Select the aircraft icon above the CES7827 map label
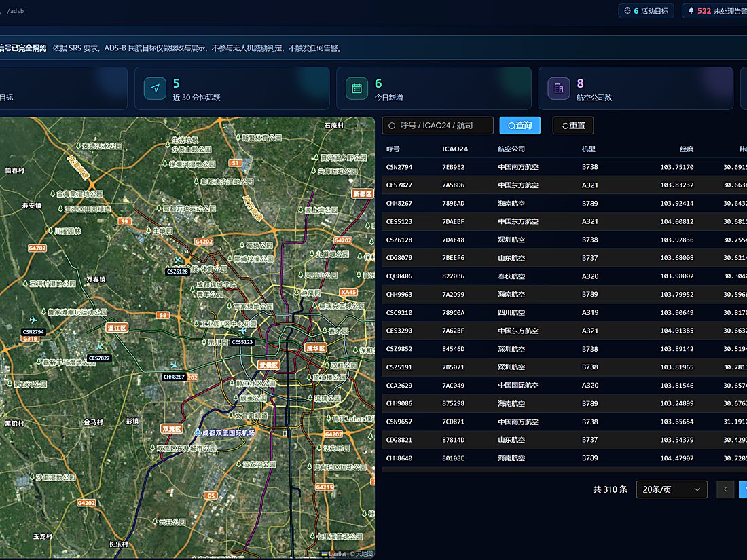Screen dimensions: 747x560 (x=100, y=347)
